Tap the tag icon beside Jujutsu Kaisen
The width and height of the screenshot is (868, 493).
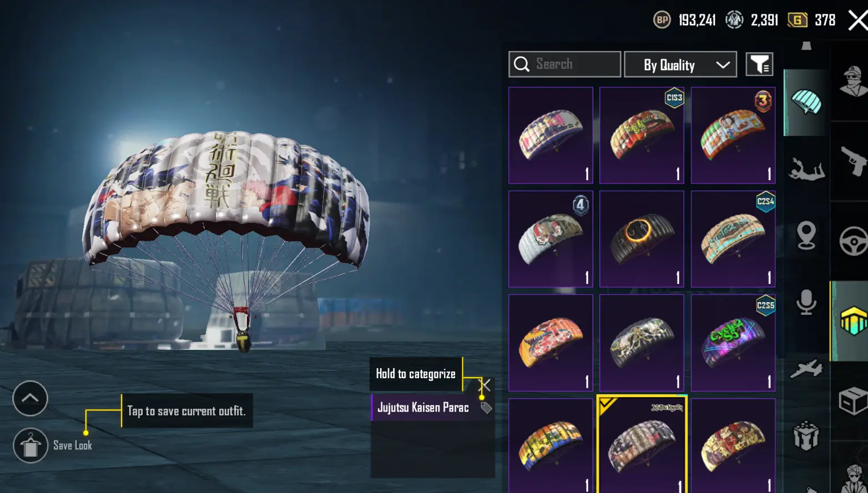[x=486, y=408]
